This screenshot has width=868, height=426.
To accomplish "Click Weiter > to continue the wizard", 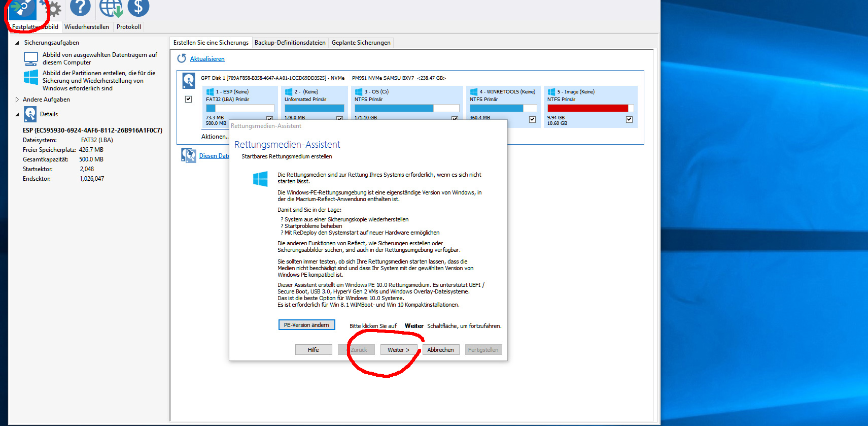I will (x=399, y=350).
